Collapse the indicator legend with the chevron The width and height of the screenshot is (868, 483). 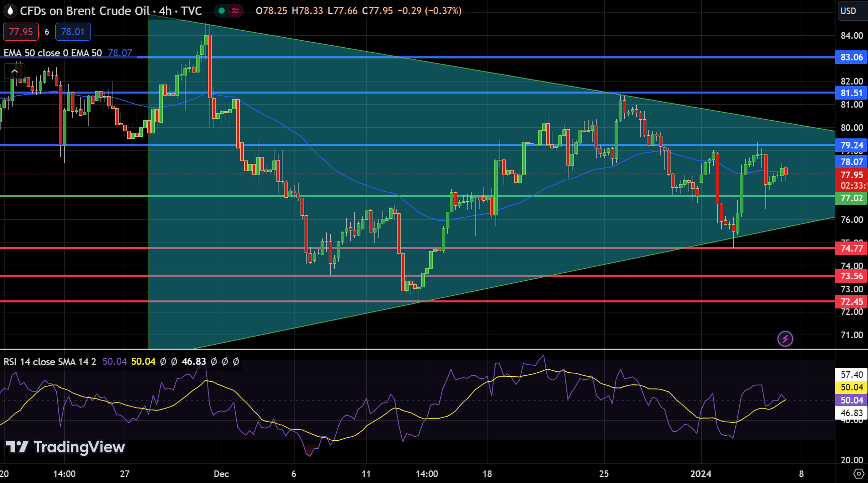pyautogui.click(x=15, y=72)
